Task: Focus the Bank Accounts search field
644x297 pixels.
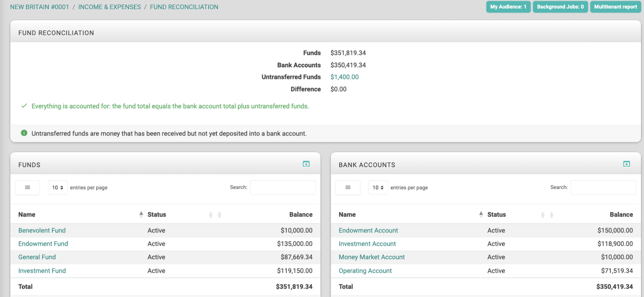Action: tap(603, 187)
